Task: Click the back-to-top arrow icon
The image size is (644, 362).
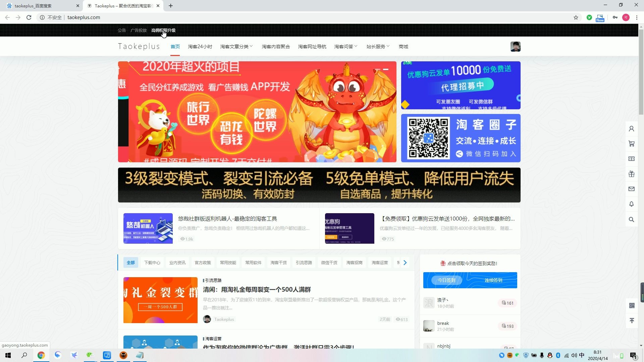Action: 632,321
